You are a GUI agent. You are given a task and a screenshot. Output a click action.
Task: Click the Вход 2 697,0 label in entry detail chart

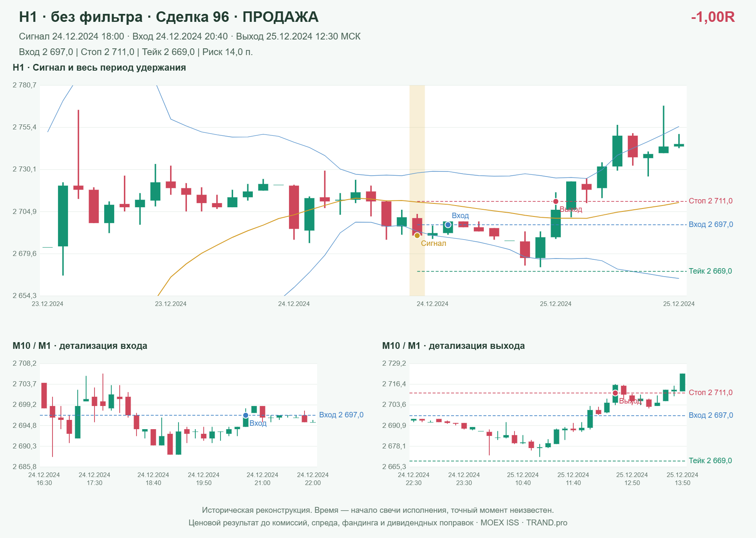coord(341,415)
